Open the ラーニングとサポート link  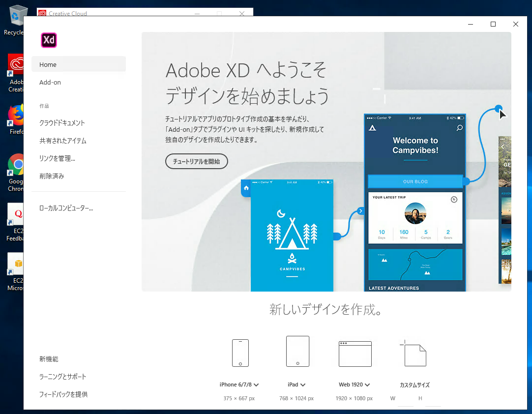pos(63,377)
